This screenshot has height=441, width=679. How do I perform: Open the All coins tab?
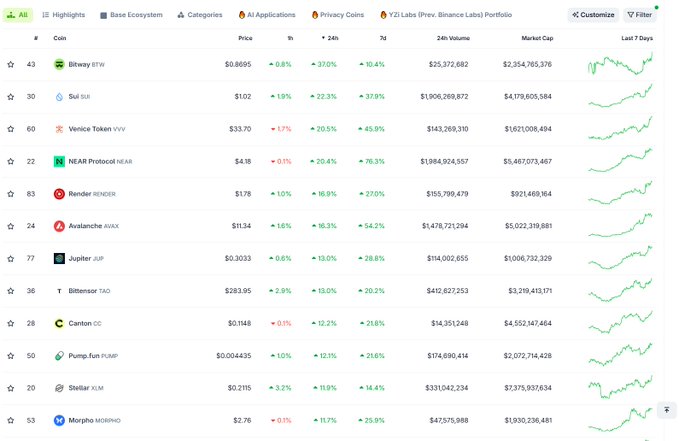pos(17,15)
